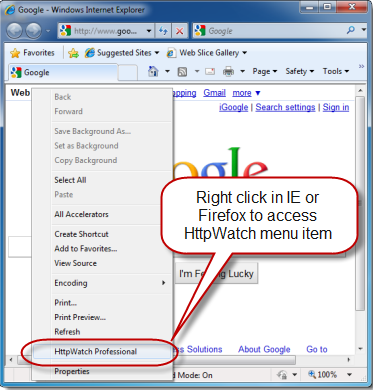Click the Home page icon in command bar

[x=153, y=71]
